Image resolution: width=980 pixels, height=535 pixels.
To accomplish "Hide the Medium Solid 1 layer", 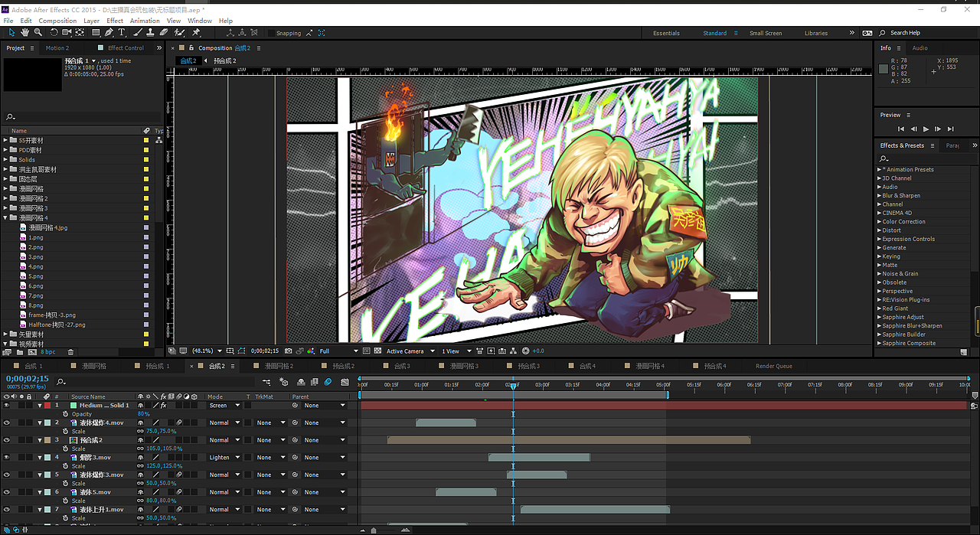I will tap(7, 405).
